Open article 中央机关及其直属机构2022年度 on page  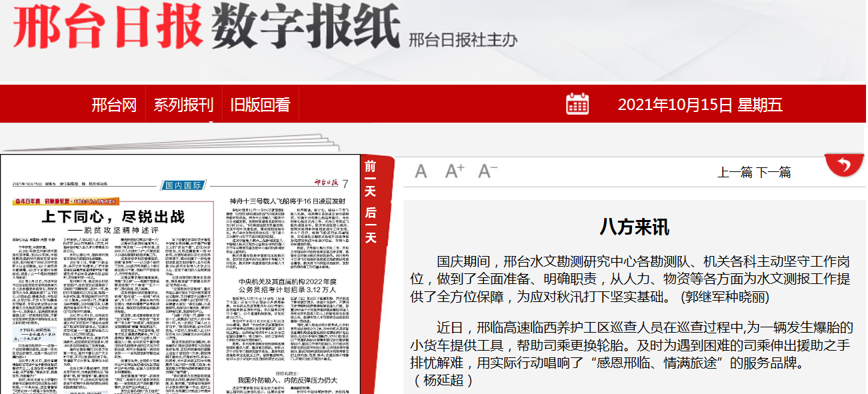point(288,285)
